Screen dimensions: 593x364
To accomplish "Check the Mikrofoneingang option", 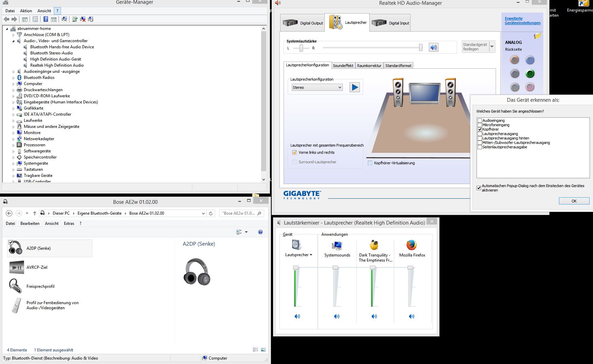I will pyautogui.click(x=480, y=125).
